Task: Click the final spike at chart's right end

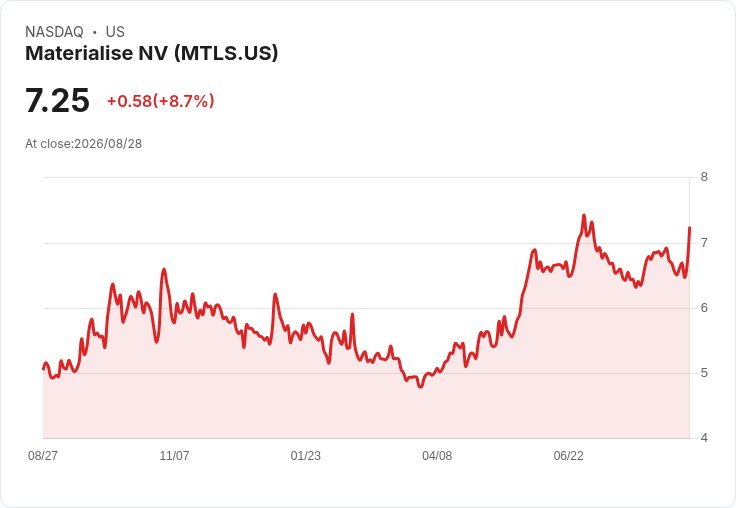Action: pyautogui.click(x=690, y=228)
